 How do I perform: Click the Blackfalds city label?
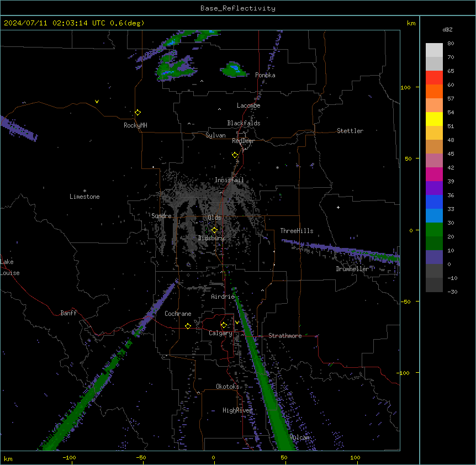tap(244, 123)
